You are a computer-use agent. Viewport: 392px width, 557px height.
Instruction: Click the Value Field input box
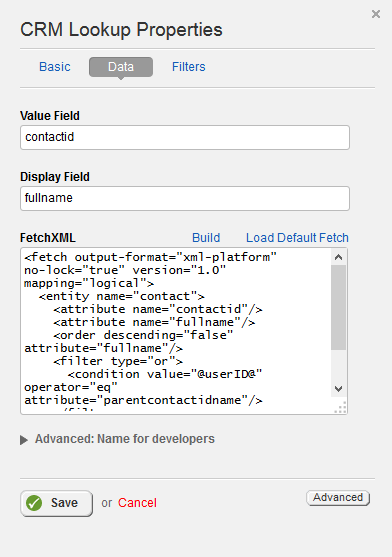click(185, 137)
